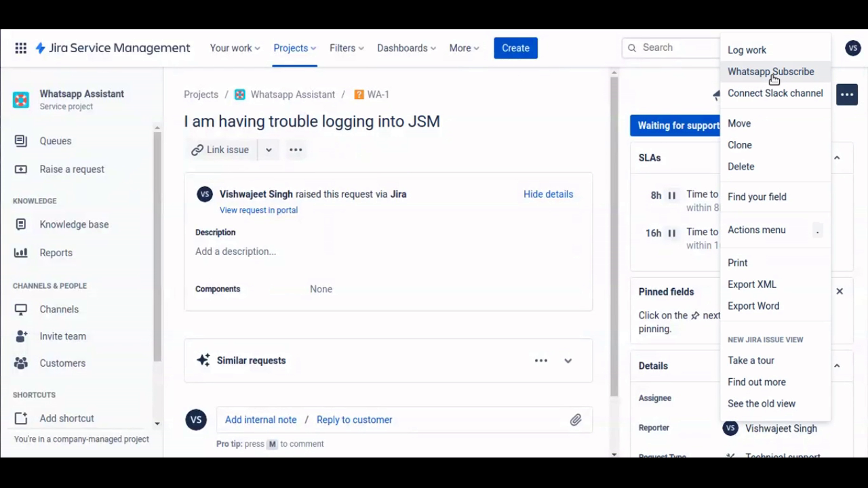
Task: Open Channels in the sidebar
Action: 59,309
